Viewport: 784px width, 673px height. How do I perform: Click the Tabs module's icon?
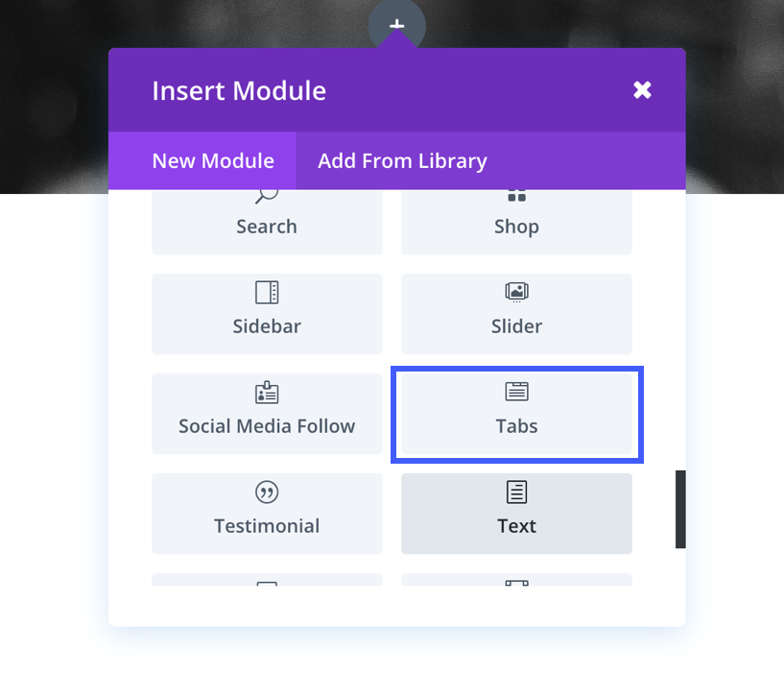point(516,392)
